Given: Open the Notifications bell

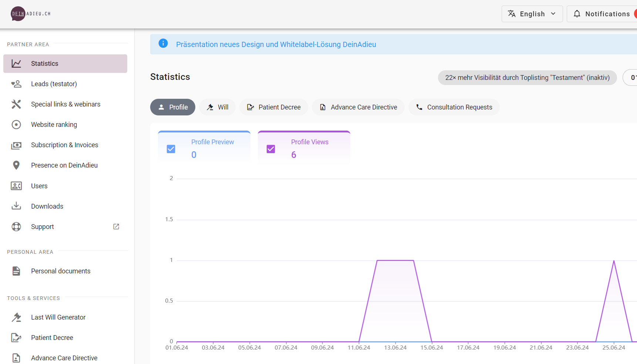Looking at the screenshot, I should [577, 14].
